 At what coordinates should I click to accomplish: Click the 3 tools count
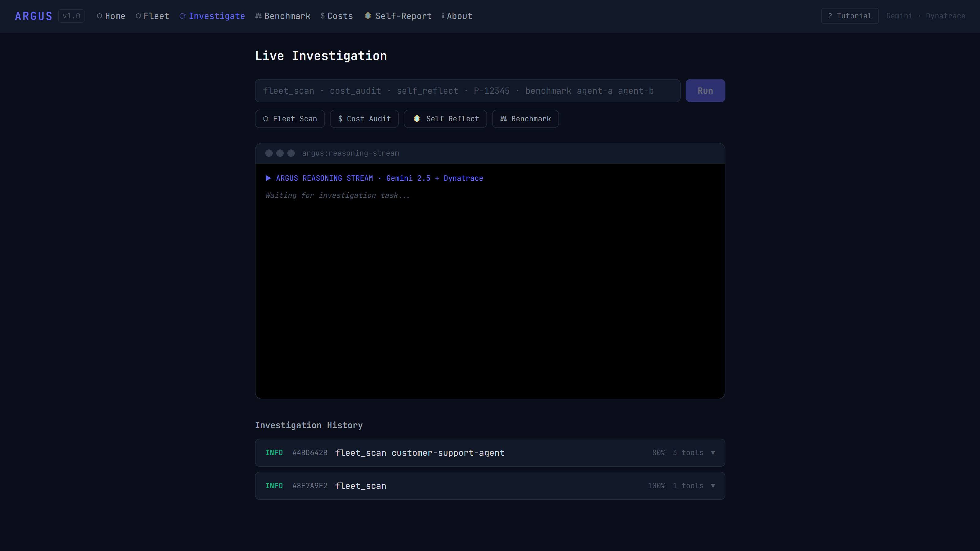(688, 452)
